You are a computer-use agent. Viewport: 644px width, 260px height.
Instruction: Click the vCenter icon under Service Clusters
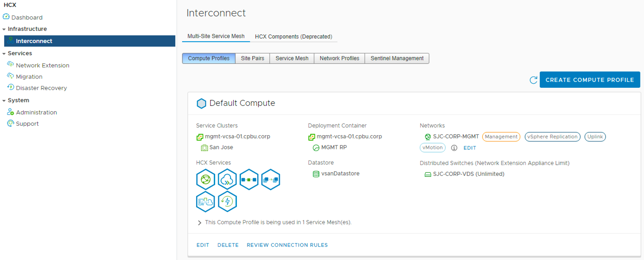199,137
